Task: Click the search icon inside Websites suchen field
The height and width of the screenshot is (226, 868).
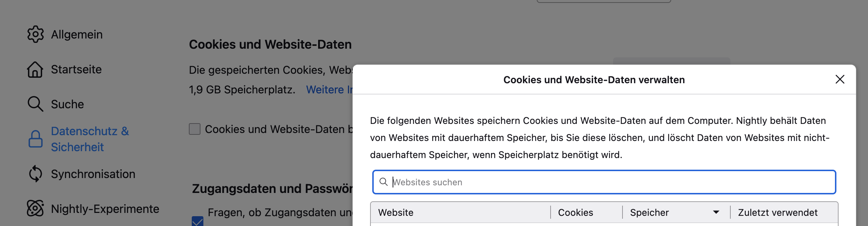Action: pyautogui.click(x=383, y=182)
